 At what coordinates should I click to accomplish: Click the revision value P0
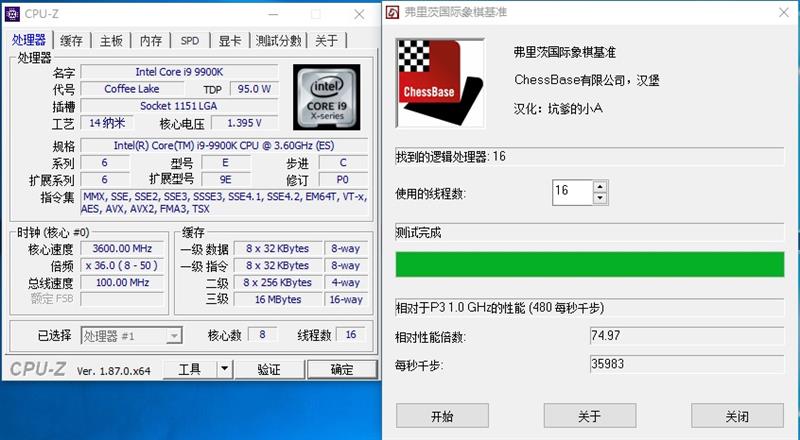(x=343, y=179)
